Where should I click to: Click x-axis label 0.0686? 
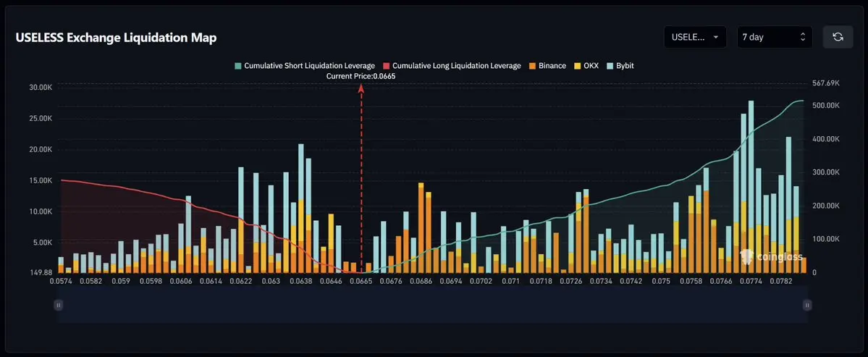click(421, 281)
